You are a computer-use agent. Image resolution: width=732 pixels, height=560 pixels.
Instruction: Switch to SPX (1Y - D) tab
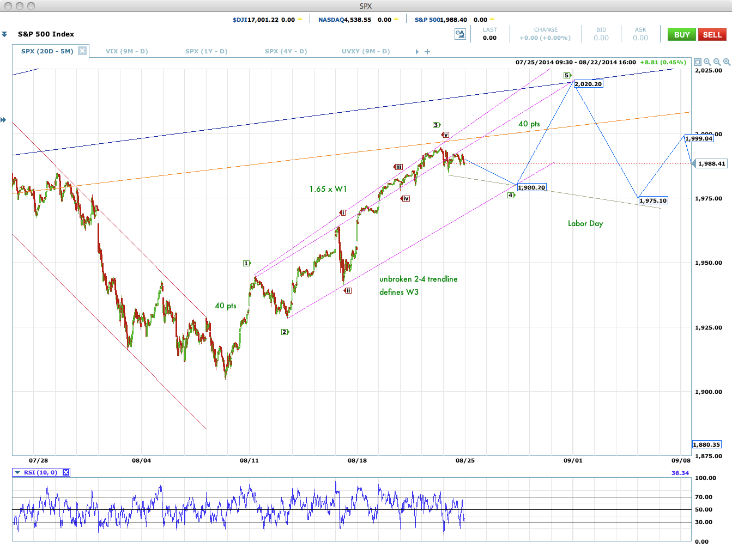pyautogui.click(x=206, y=51)
